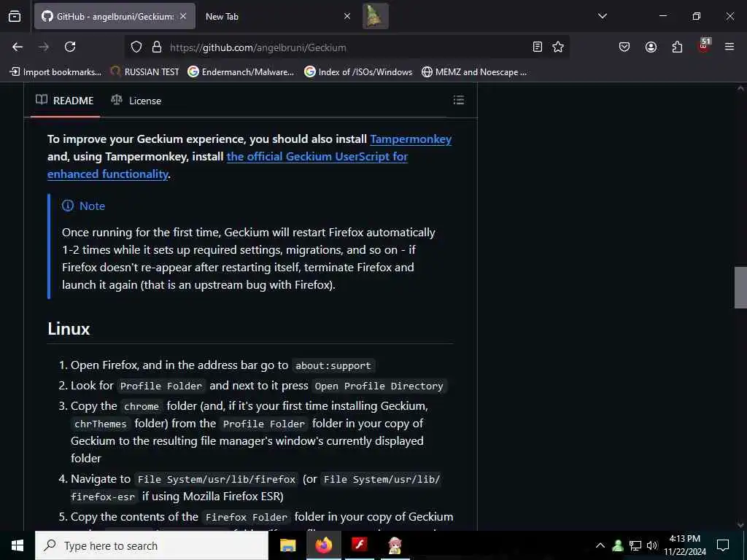Image resolution: width=747 pixels, height=560 pixels.
Task: Open Windows notification center
Action: point(723,545)
